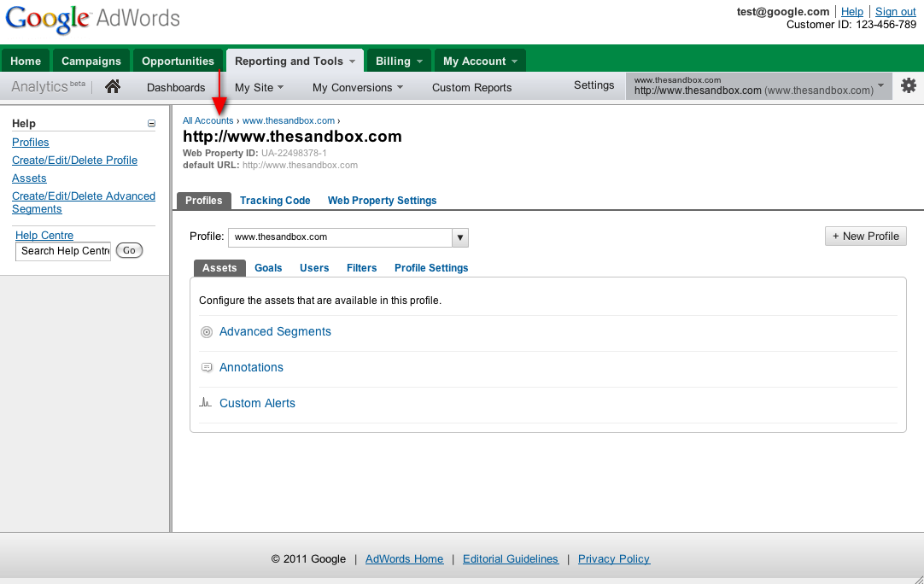
Task: Open the Custom Alerts link
Action: [257, 403]
